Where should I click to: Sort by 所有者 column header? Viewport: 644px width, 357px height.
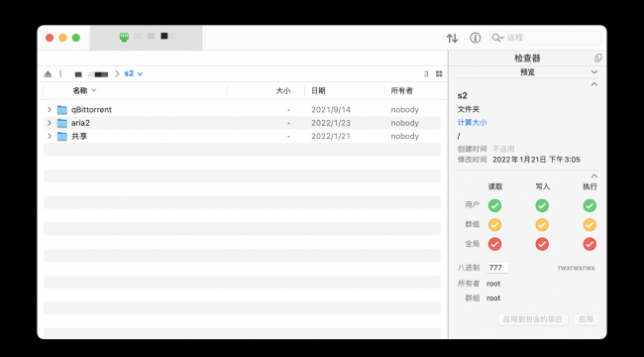401,91
